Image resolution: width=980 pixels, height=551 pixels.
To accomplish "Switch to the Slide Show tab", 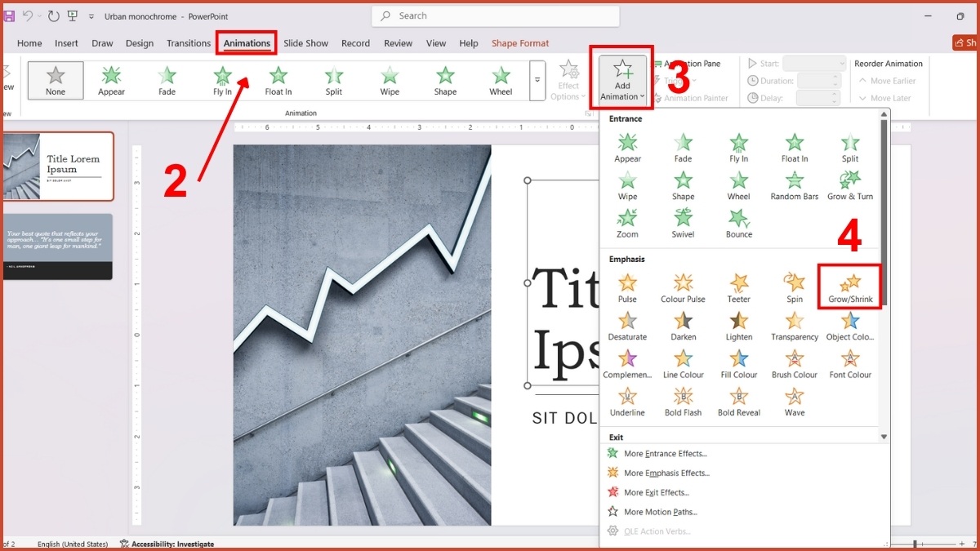I will (x=305, y=43).
